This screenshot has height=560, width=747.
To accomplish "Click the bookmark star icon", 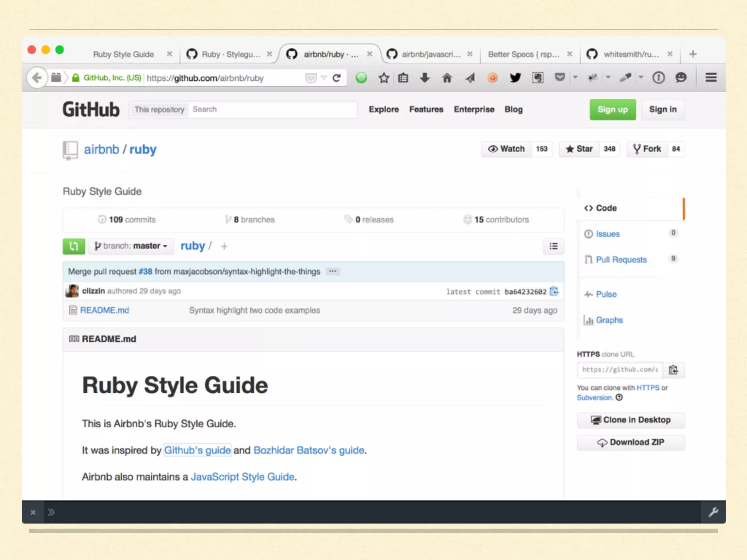I will 384,77.
